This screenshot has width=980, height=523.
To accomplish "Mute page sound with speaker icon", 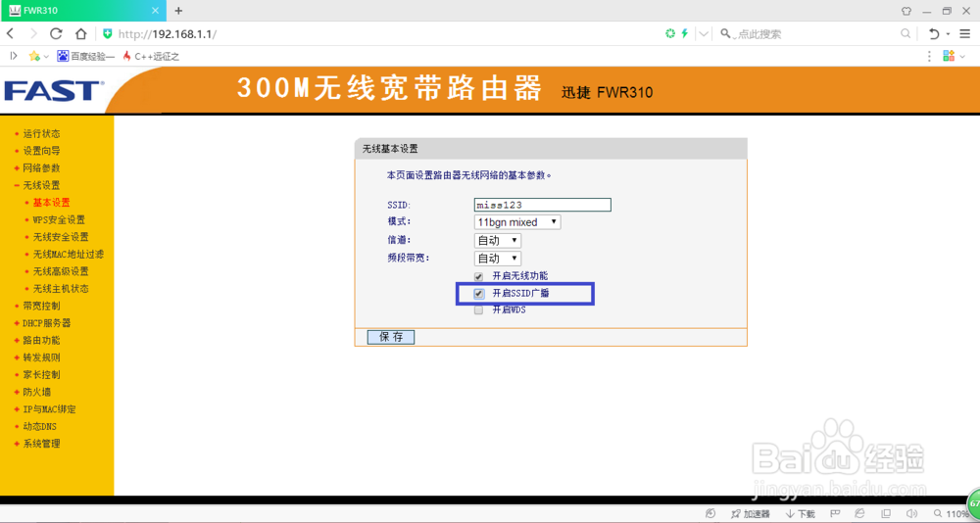I will click(912, 513).
